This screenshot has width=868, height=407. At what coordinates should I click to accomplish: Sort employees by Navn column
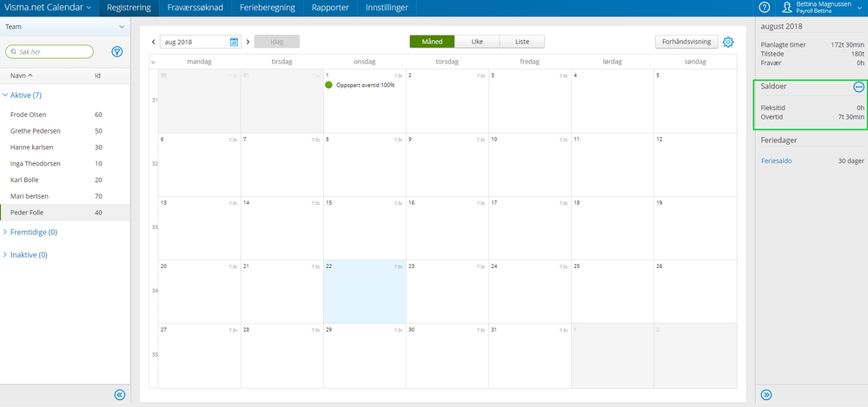pos(21,75)
